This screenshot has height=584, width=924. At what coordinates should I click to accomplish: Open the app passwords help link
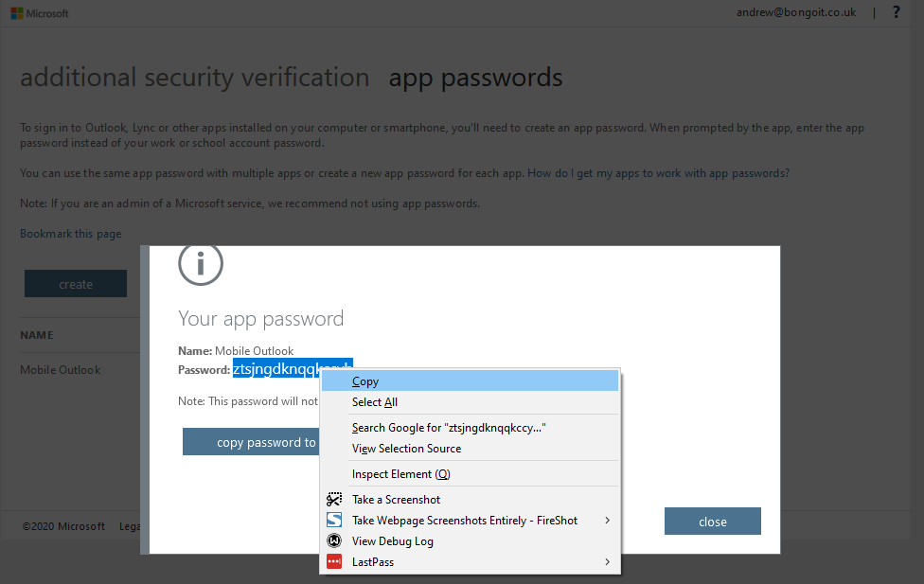pos(658,173)
